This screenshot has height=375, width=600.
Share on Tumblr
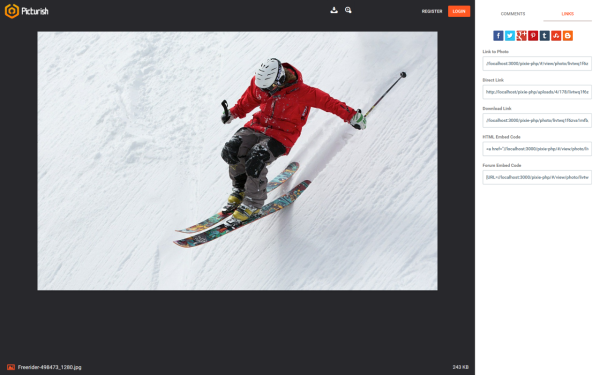click(545, 36)
